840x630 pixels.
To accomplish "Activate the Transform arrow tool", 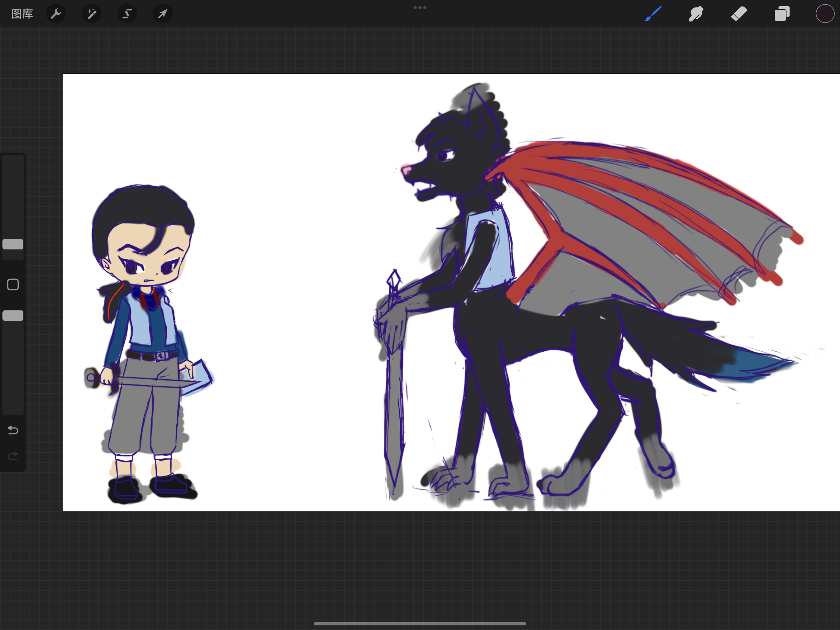I will point(163,14).
